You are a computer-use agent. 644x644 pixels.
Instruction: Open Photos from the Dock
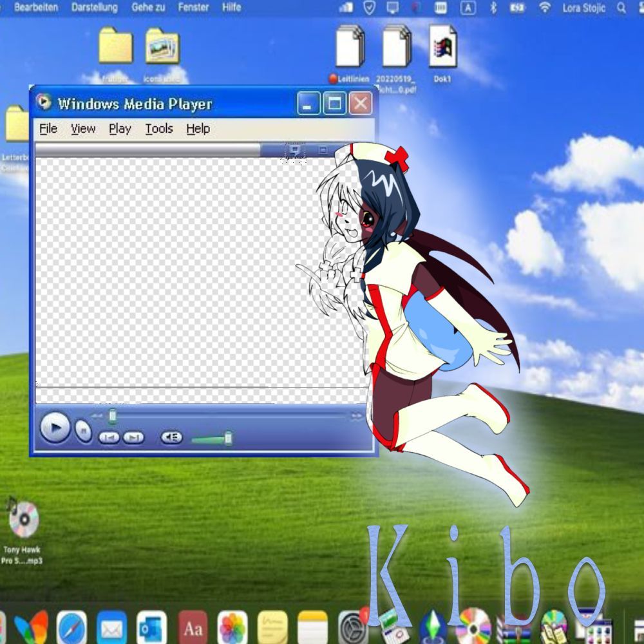[232, 627]
